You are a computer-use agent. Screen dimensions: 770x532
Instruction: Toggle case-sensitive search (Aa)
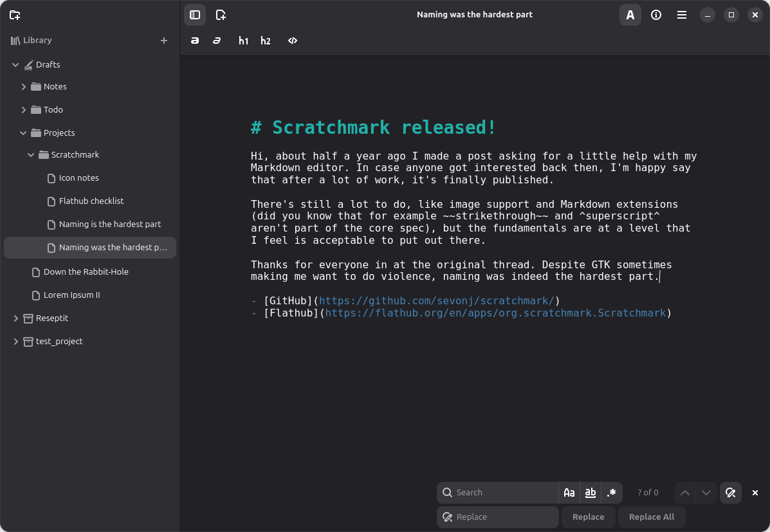(569, 493)
